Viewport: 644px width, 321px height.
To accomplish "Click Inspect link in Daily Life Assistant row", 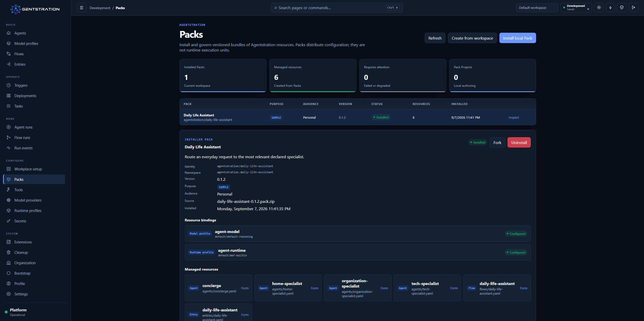I will click(x=514, y=117).
